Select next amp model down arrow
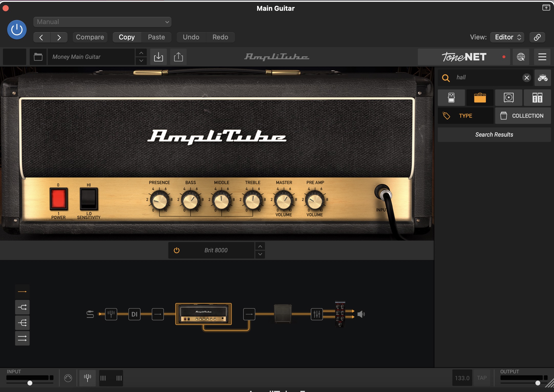This screenshot has height=392, width=554. 260,254
